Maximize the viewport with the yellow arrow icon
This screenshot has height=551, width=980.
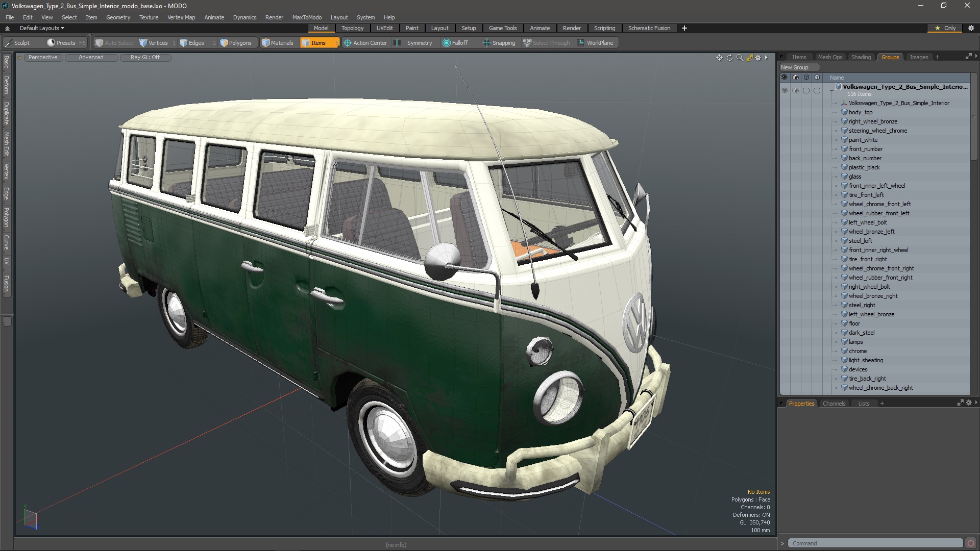click(x=749, y=58)
